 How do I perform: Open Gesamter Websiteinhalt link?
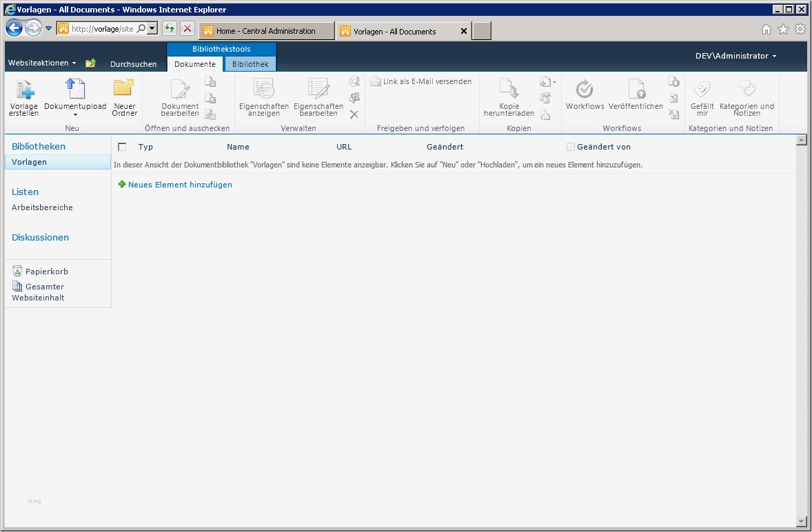(x=39, y=292)
